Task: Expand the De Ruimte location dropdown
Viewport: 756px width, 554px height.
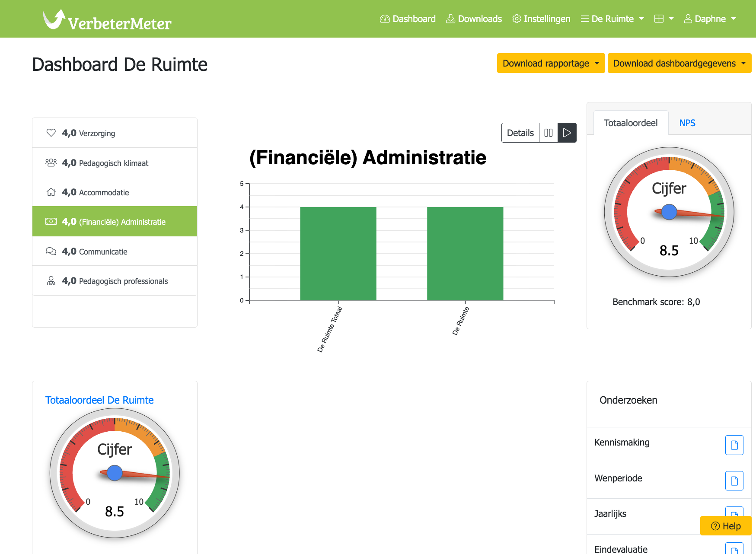Action: [612, 19]
